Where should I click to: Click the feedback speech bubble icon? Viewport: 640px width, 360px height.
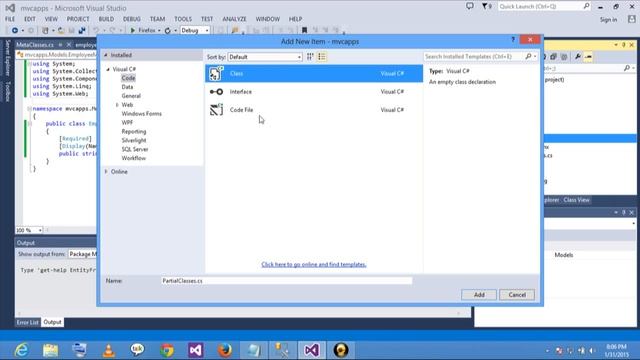click(x=470, y=6)
